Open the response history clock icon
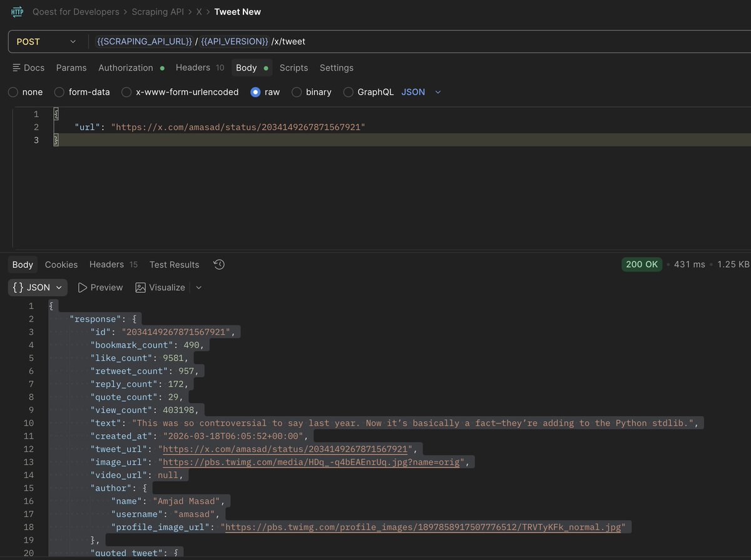Image resolution: width=751 pixels, height=560 pixels. (218, 265)
